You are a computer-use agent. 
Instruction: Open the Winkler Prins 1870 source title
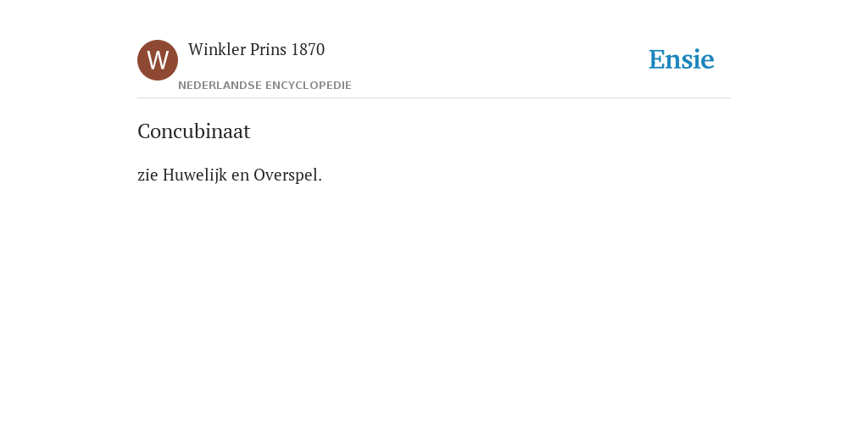(256, 50)
